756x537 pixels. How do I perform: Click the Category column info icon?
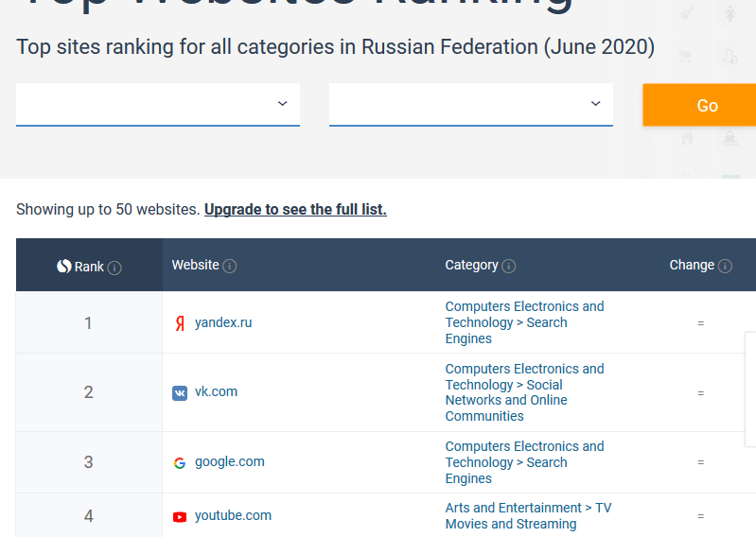pos(509,266)
